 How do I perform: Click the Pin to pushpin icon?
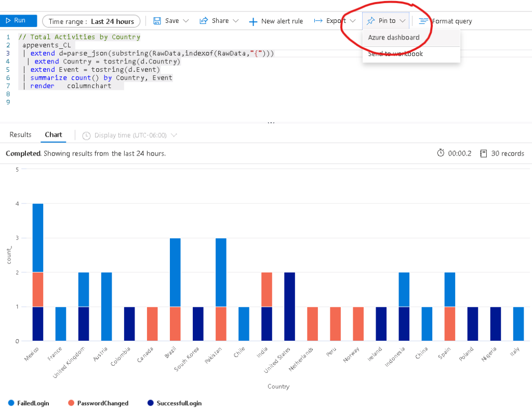[370, 21]
